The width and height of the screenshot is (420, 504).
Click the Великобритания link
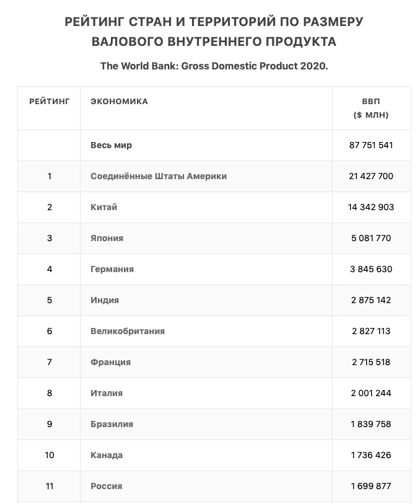click(128, 331)
